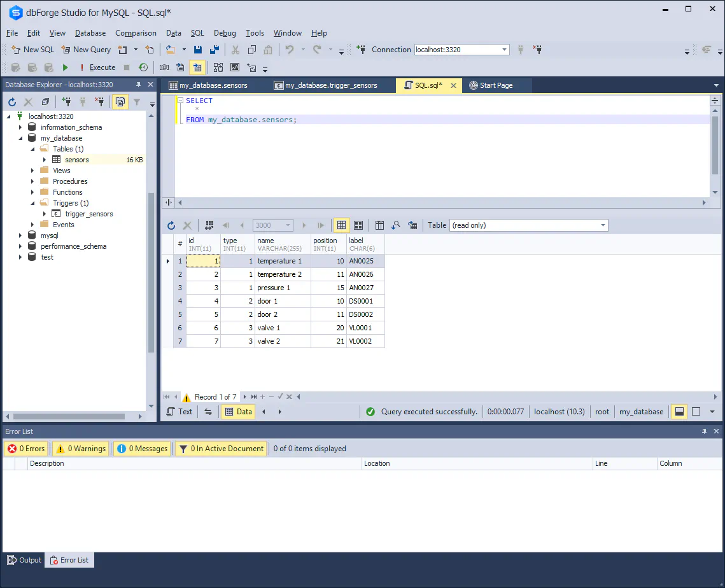Click the New Query toolbar button
This screenshot has height=588, width=725.
(x=87, y=50)
